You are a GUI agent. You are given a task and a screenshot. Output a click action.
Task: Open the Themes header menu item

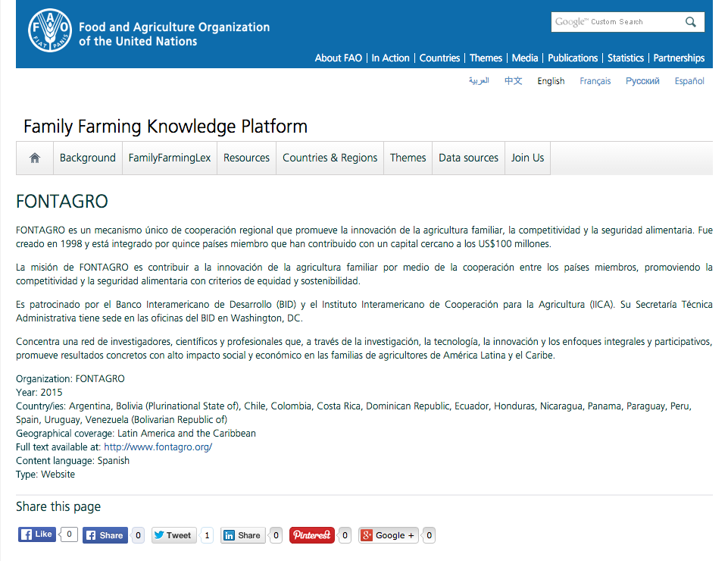tap(486, 58)
